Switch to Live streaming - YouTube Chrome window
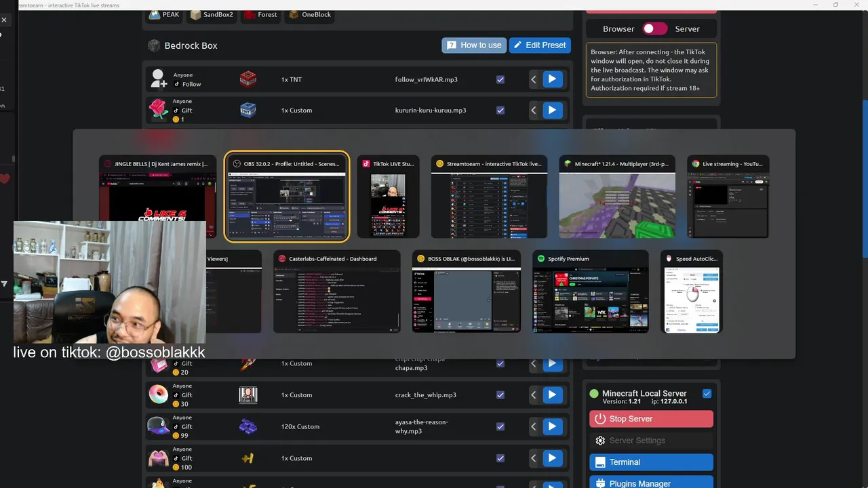Screen dimensions: 868x488 coord(728,197)
